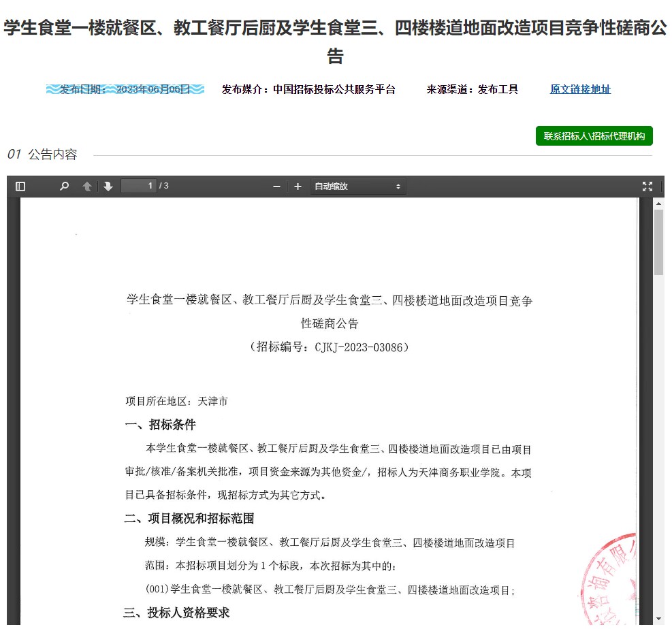
Task: Go to the previous PDF page
Action: click(x=87, y=187)
